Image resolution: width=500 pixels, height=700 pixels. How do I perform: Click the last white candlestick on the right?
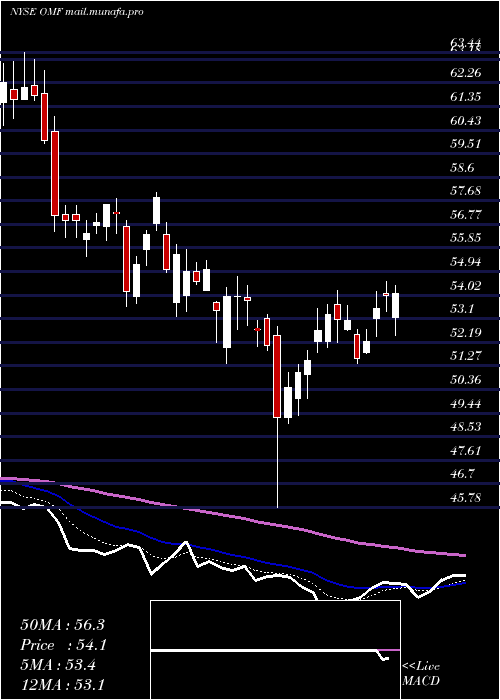[x=395, y=305]
